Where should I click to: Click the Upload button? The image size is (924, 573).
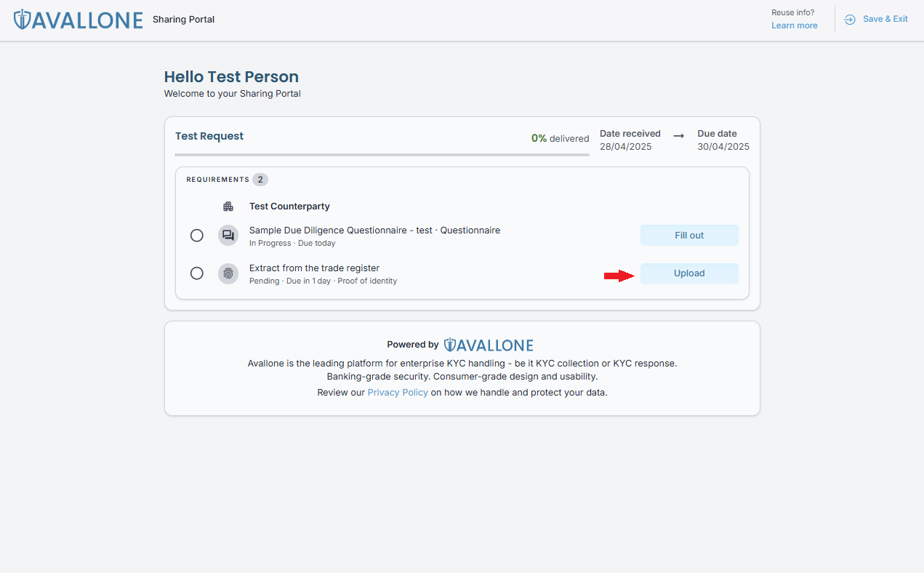(x=689, y=273)
